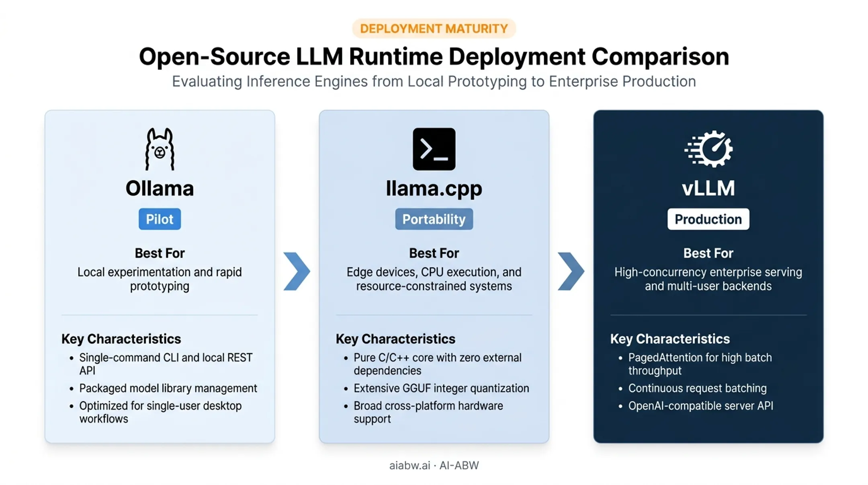Click 'Pure C/C++ core with zero external dependencies' bullet
Image resolution: width=868 pixels, height=485 pixels.
point(438,364)
